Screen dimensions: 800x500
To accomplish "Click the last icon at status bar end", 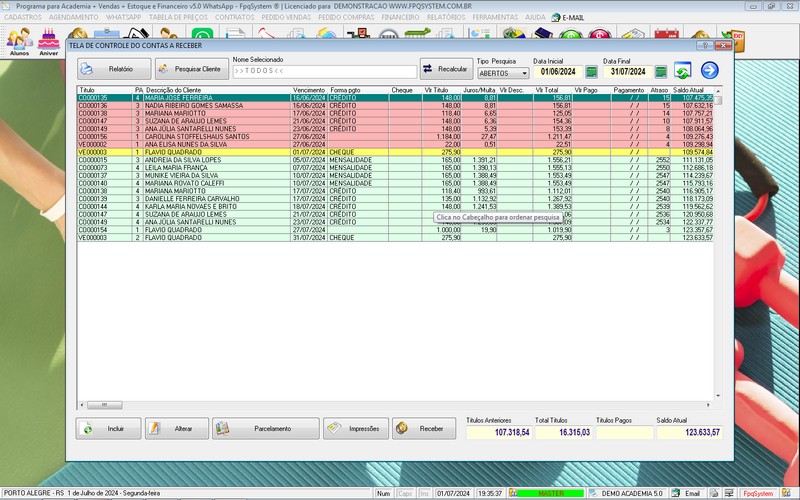I will [786, 493].
